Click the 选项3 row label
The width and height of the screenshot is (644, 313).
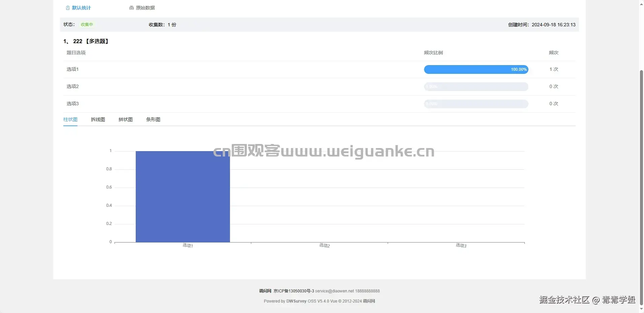click(72, 104)
